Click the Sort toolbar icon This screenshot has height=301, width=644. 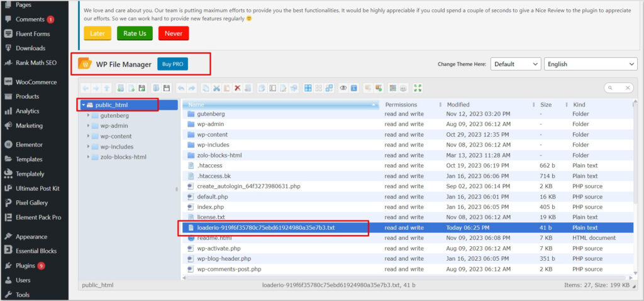403,88
